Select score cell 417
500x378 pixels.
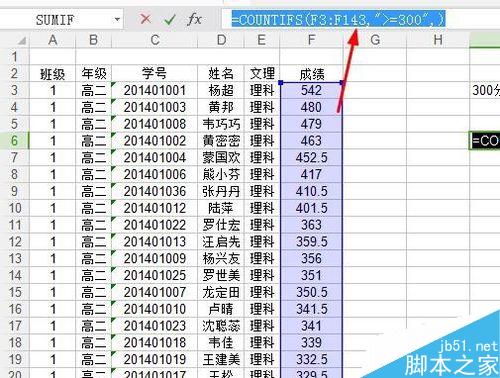click(311, 174)
